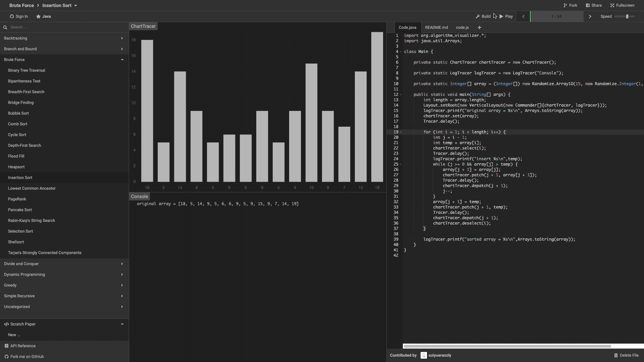This screenshot has width=644, height=362.
Task: Click the Fork button in header
Action: (570, 5)
